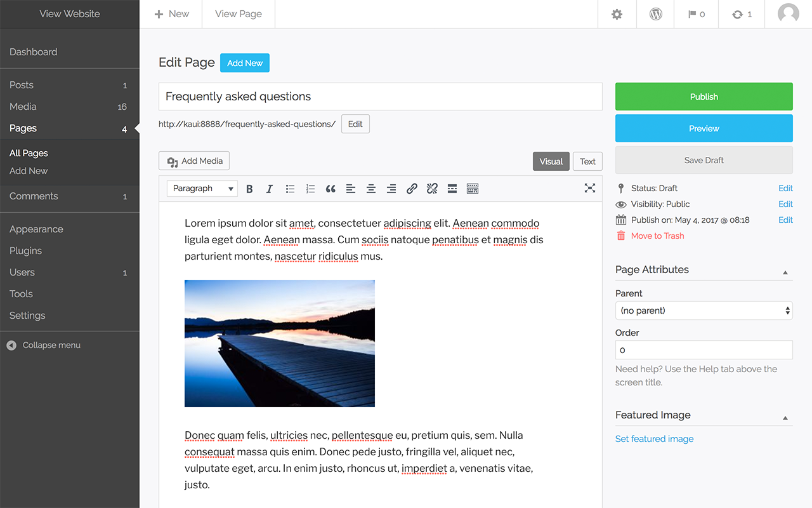Toggle the toolbar kitchen sink

click(x=473, y=189)
